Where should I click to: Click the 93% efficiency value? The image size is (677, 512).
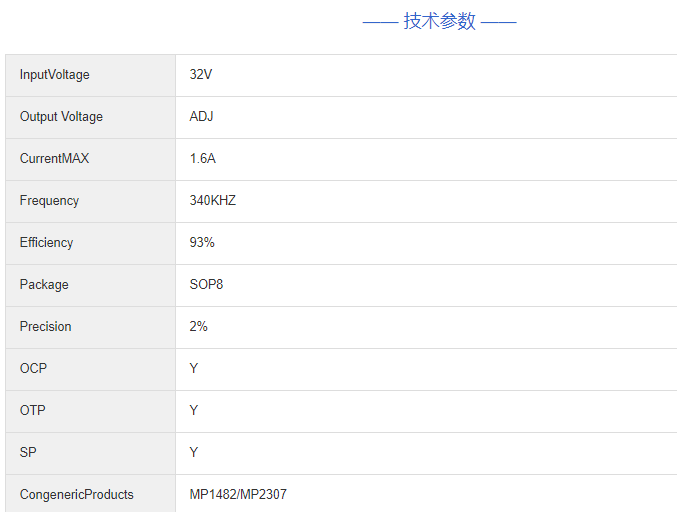[x=202, y=243]
